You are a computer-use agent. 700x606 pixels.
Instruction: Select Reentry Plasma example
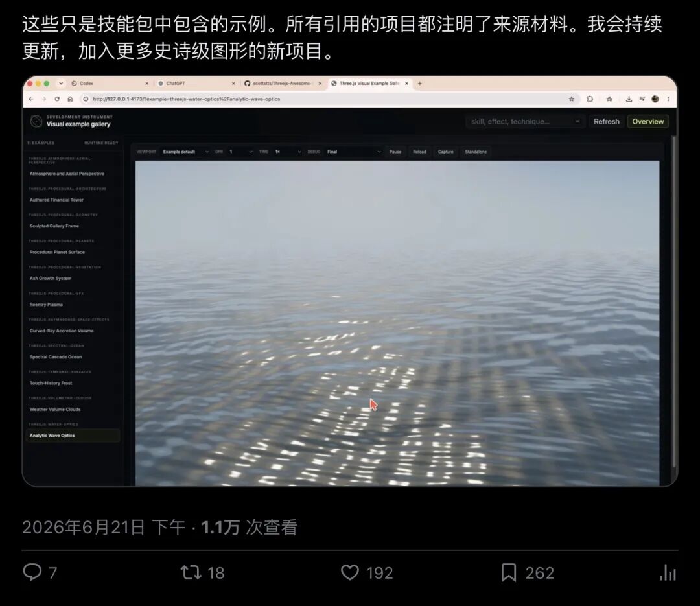pos(73,305)
